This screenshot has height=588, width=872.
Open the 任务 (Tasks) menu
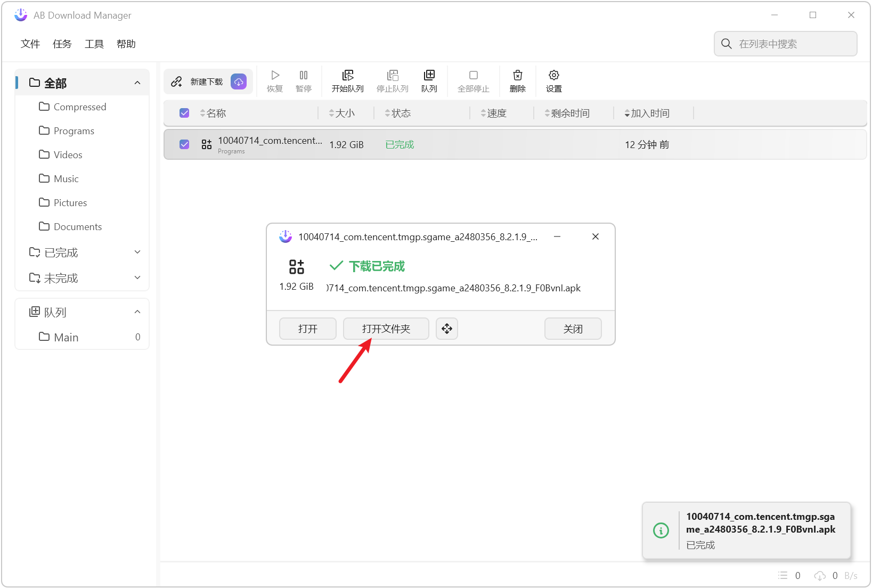pos(62,44)
